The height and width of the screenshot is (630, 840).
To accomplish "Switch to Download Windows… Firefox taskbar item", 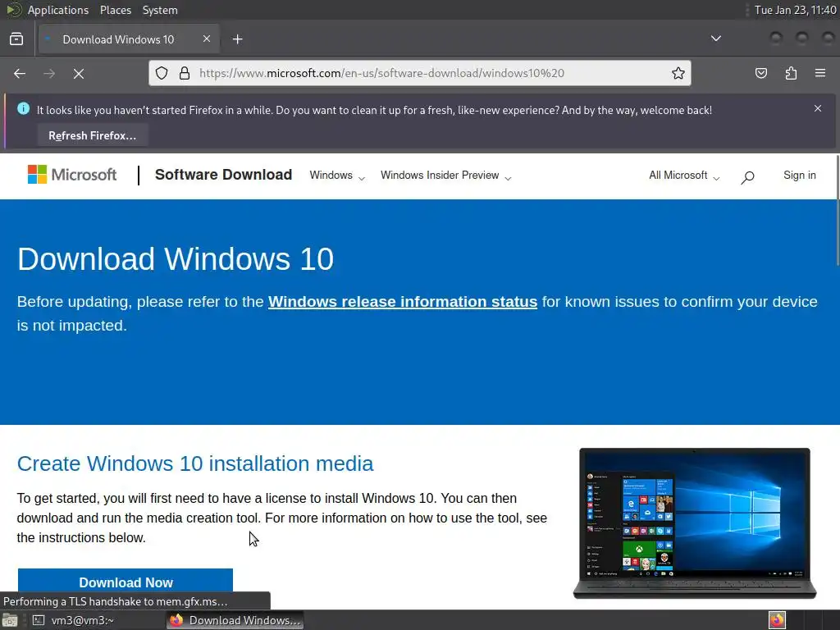I will (235, 620).
